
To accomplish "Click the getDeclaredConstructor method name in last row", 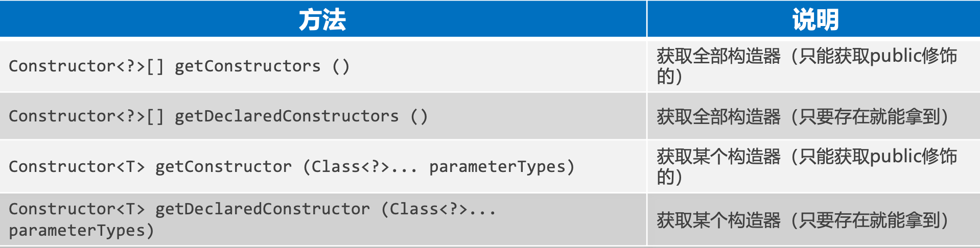I will [x=262, y=209].
